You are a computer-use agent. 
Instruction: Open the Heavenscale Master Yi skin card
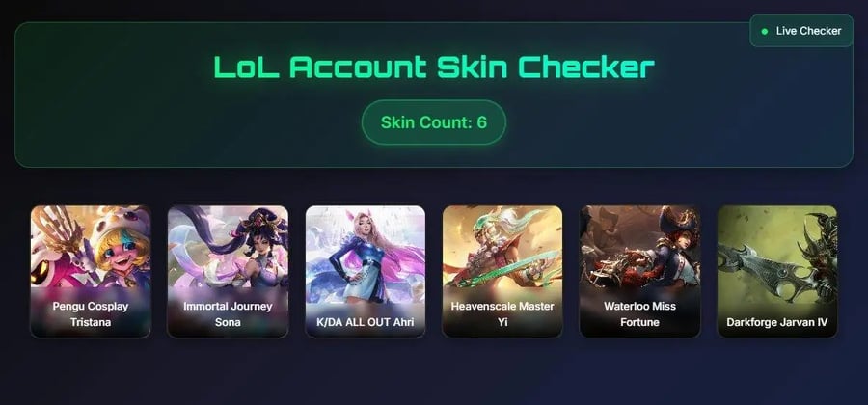(x=502, y=272)
